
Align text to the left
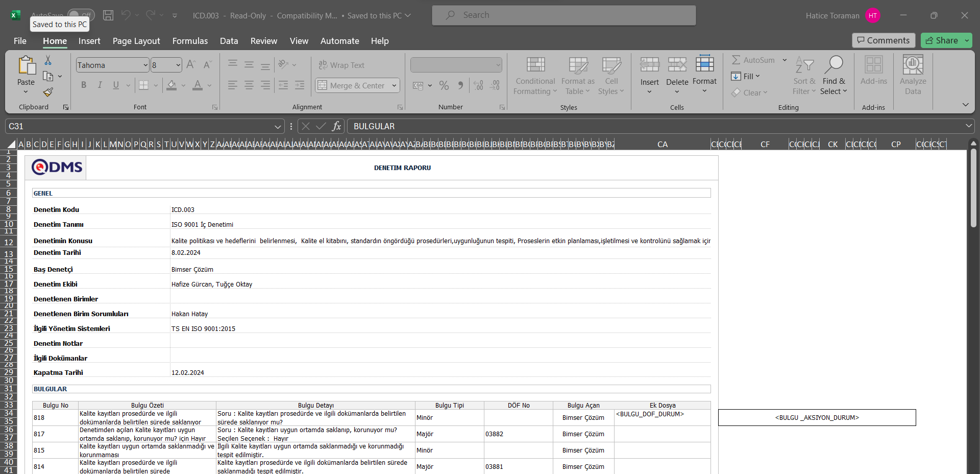click(233, 85)
